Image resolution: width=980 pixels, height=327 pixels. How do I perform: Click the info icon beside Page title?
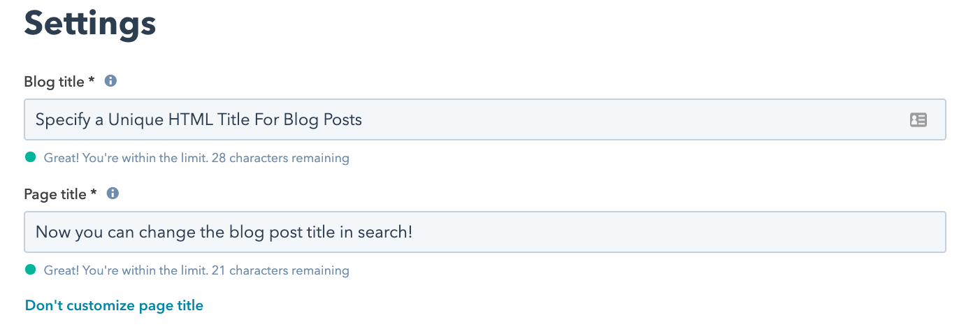tap(113, 194)
